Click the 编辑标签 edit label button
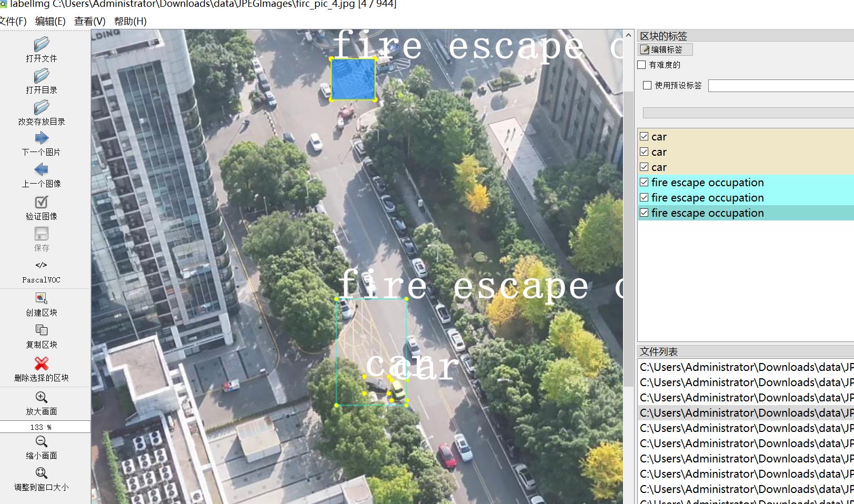854x504 pixels. point(665,49)
